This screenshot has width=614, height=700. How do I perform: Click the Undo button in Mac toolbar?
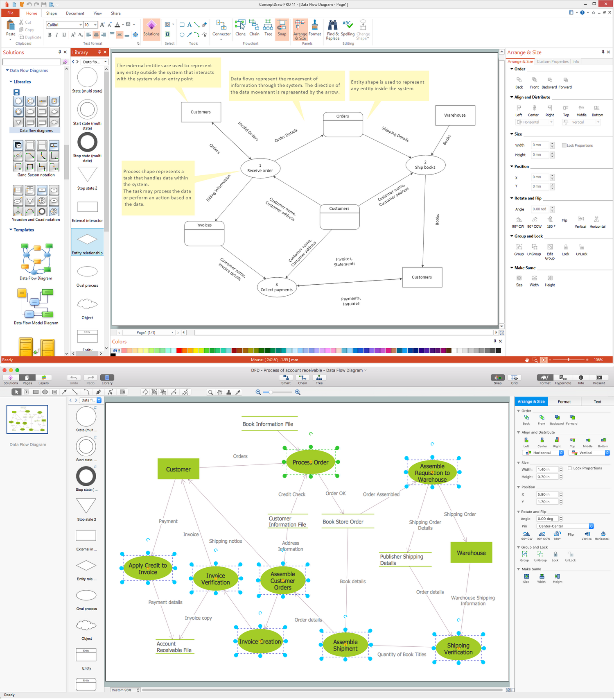click(x=74, y=380)
